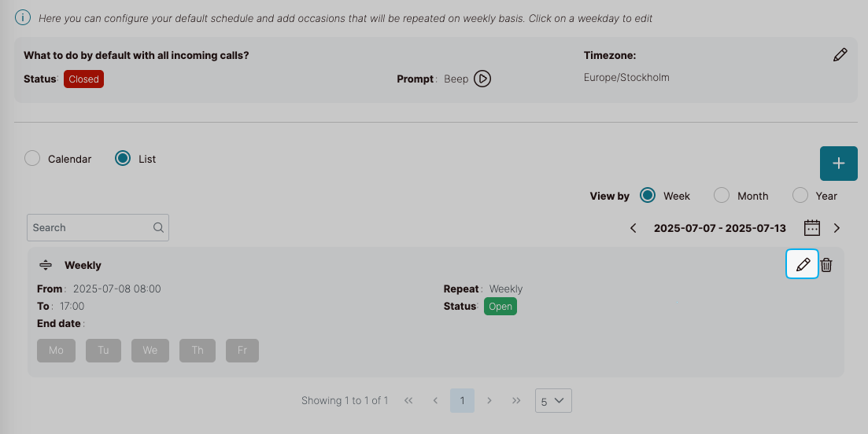This screenshot has width=868, height=434.
Task: Type in the Search field
Action: pyautogui.click(x=89, y=228)
